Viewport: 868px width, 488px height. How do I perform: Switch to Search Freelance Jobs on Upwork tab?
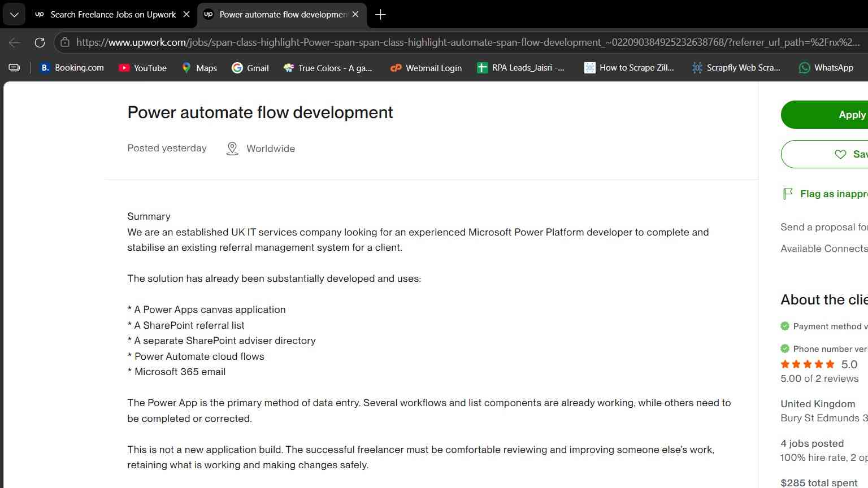coord(113,15)
